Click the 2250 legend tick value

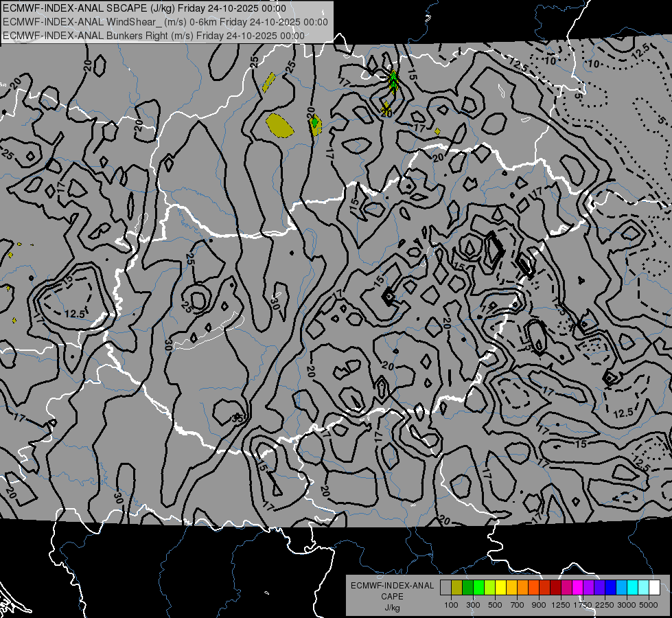coord(604,605)
